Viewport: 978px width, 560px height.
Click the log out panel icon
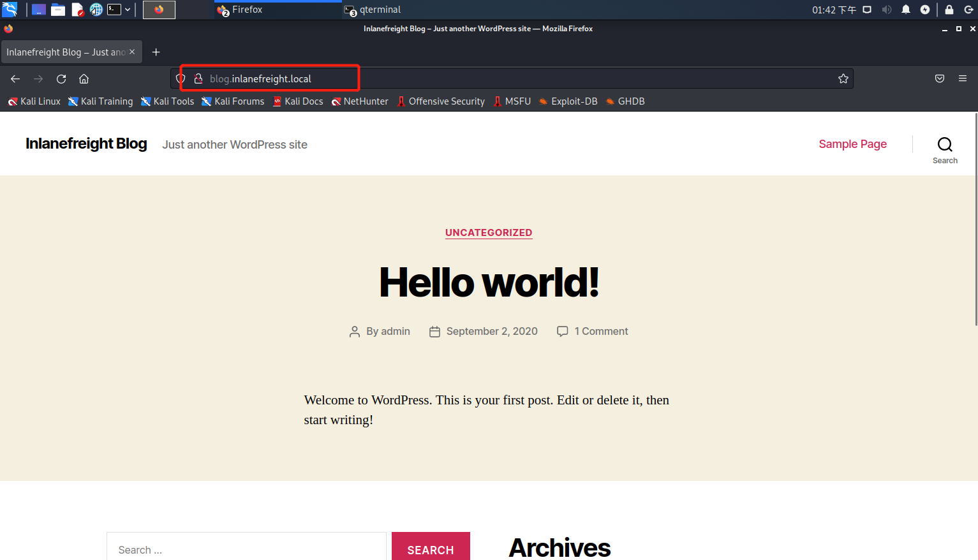(968, 10)
